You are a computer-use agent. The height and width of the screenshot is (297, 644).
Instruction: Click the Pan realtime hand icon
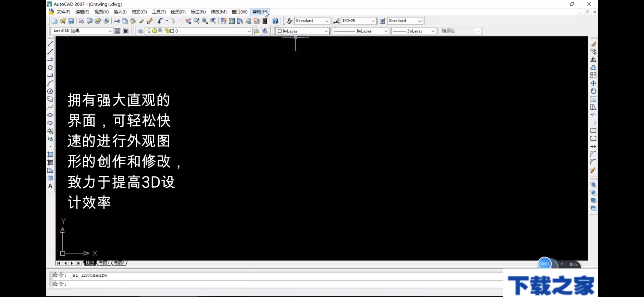coord(188,21)
